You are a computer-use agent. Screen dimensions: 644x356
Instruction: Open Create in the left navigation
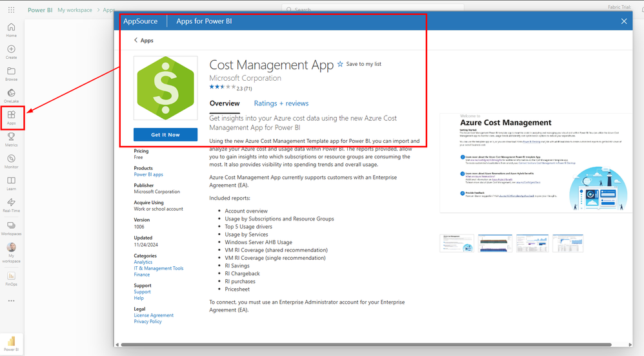pos(11,52)
